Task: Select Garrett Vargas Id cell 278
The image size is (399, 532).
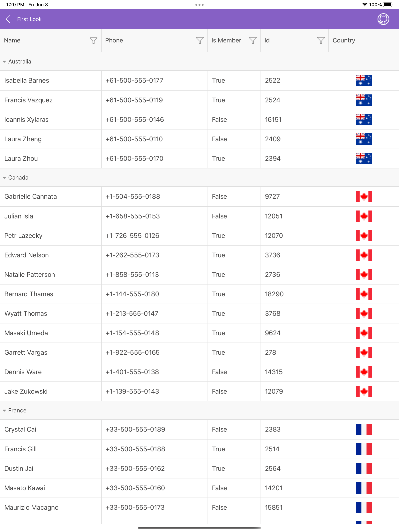Action: tap(270, 353)
